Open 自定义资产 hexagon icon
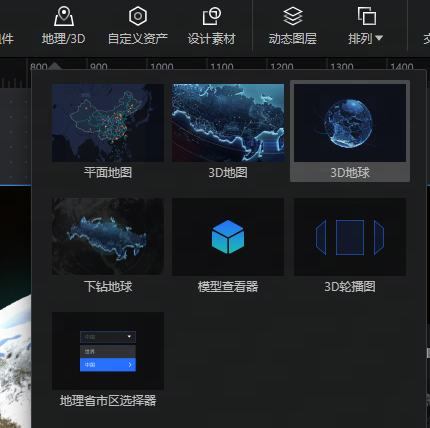430x428 pixels. coord(138,16)
